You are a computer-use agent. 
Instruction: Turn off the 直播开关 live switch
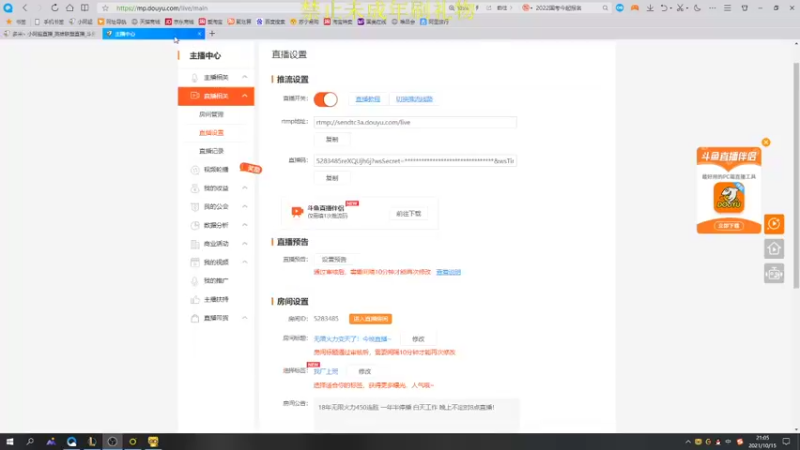(x=326, y=99)
